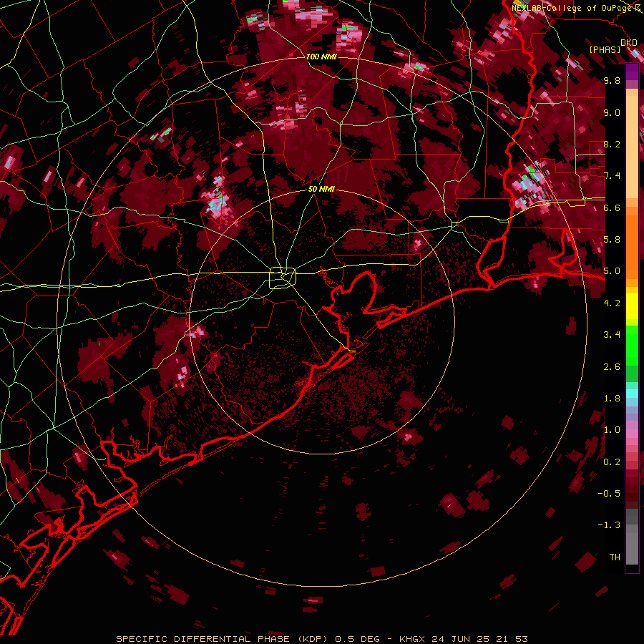Click the [PHAS] legend heading
The width and height of the screenshot is (644, 644).
tap(605, 50)
